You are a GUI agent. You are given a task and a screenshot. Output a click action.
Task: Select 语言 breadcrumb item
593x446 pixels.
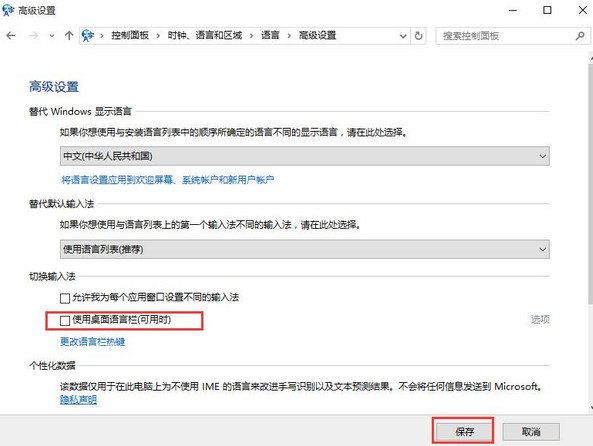coord(270,36)
